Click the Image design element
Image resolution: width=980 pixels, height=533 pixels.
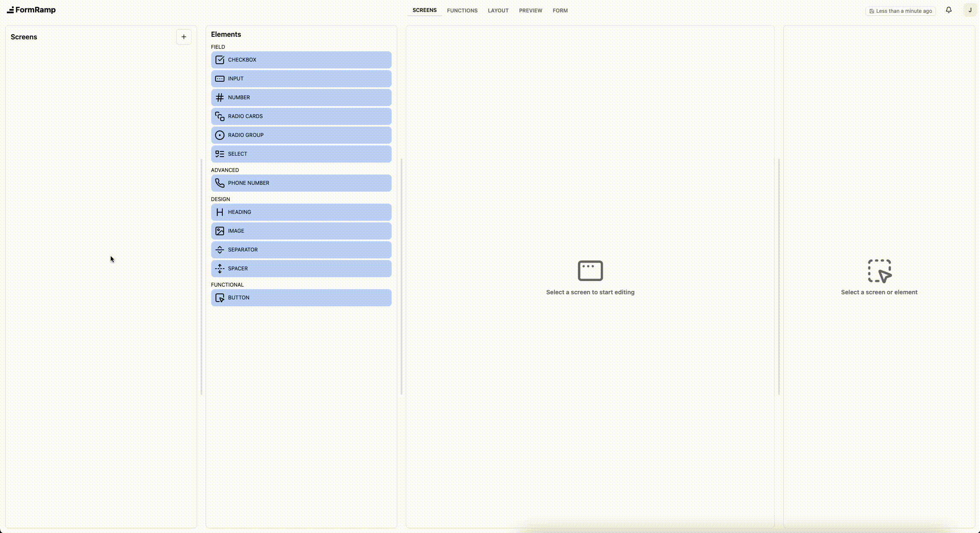(301, 231)
